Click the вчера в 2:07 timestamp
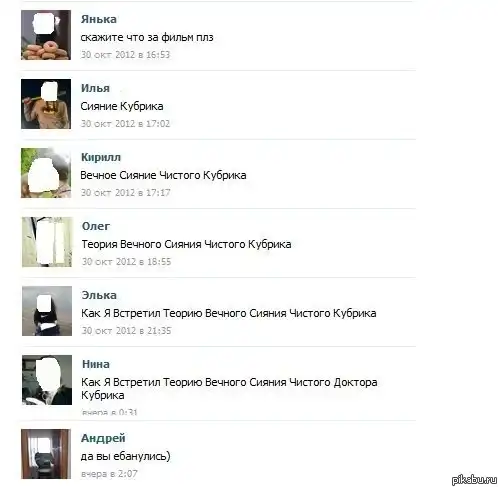 (x=109, y=474)
